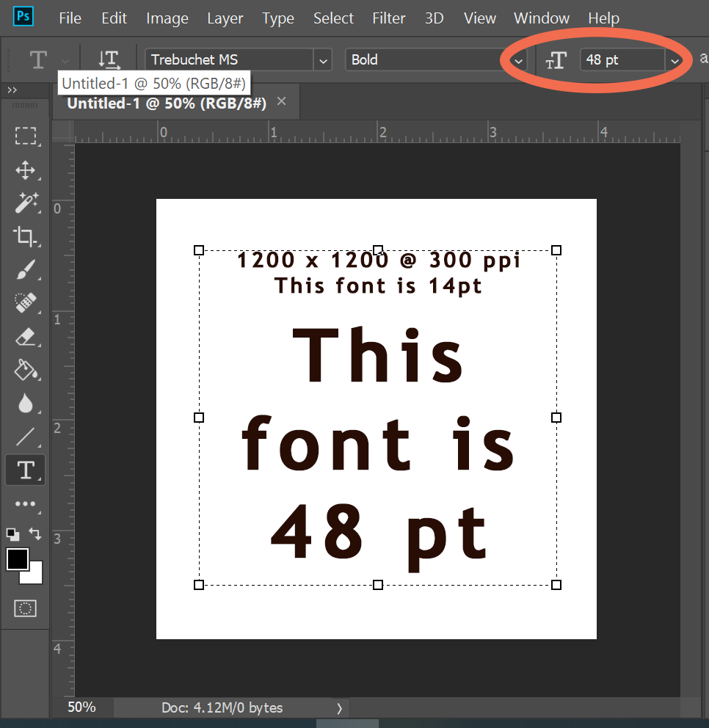
Task: Select the Move tool
Action: pyautogui.click(x=26, y=170)
